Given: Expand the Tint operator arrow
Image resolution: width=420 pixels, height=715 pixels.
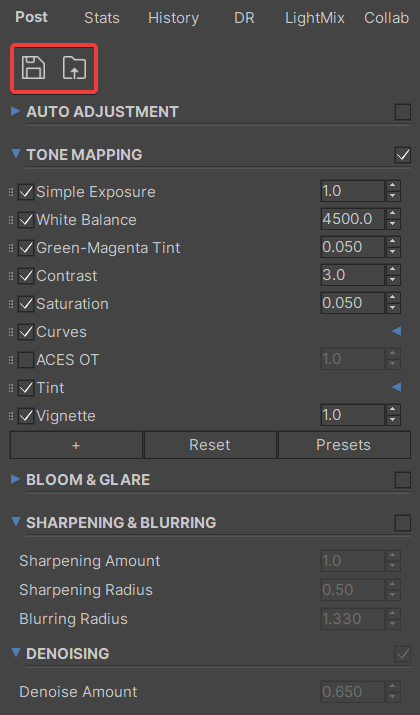Looking at the screenshot, I should point(397,388).
